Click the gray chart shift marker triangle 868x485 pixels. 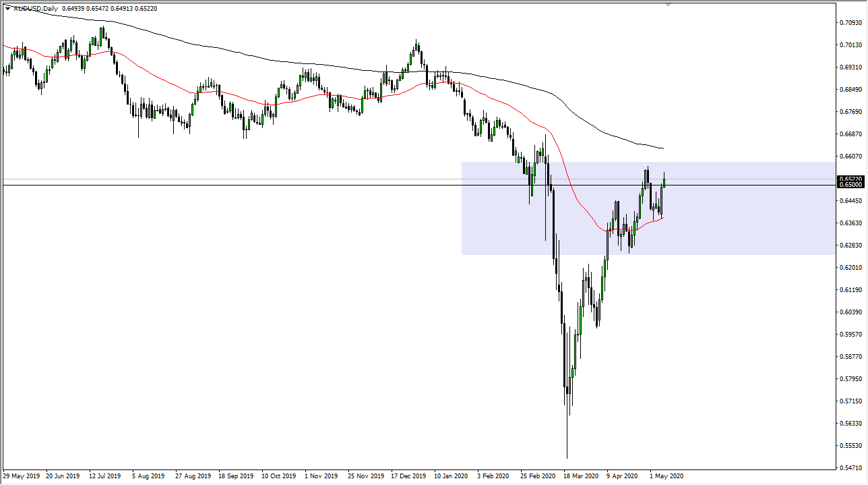click(668, 5)
